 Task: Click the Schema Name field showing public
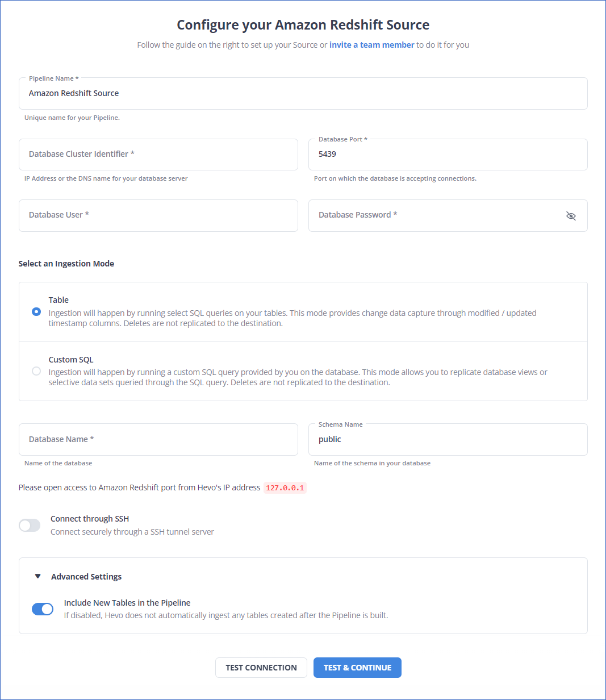(x=448, y=439)
